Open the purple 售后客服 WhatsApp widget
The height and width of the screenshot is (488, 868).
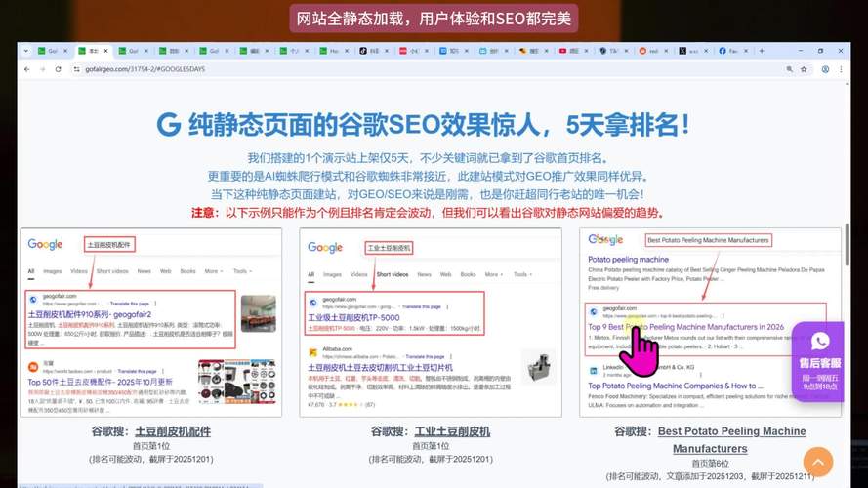coord(818,361)
